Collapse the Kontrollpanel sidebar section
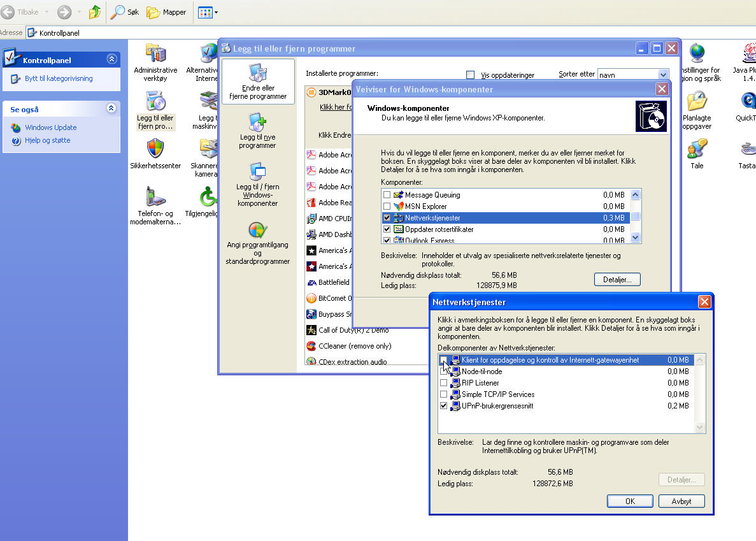This screenshot has height=541, width=756. pyautogui.click(x=112, y=59)
